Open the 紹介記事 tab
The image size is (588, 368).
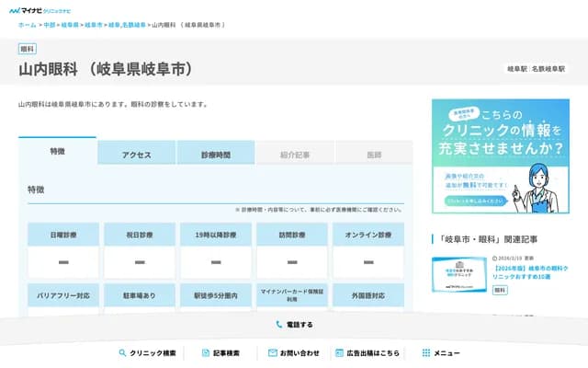295,155
